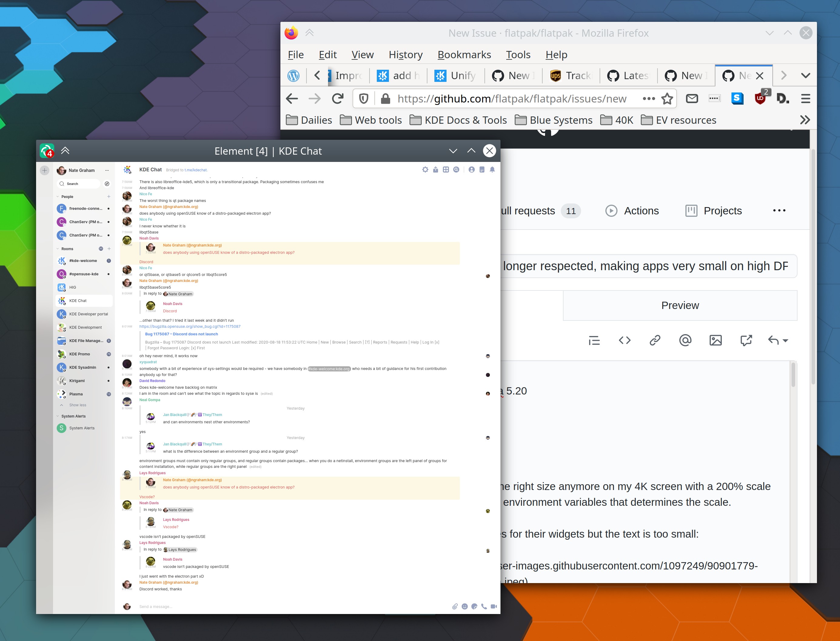Open the Bookmarks menu in Firefox
840x641 pixels.
[x=464, y=55]
